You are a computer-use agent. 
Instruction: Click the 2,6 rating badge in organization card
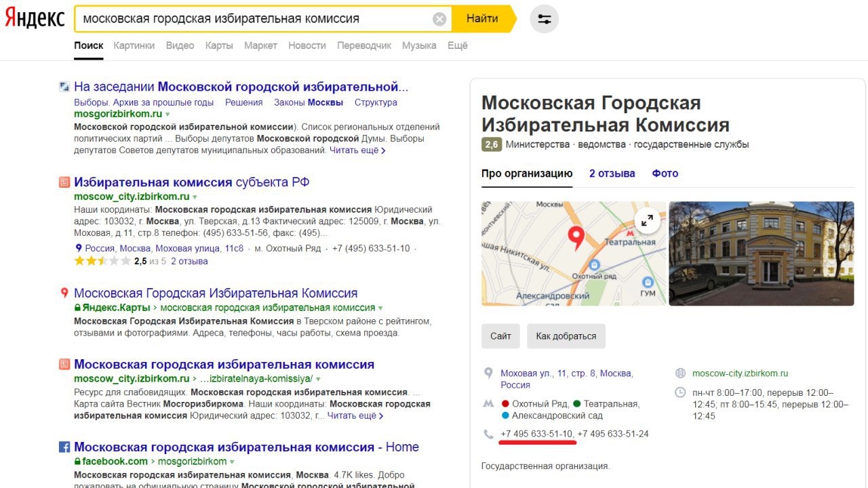492,144
